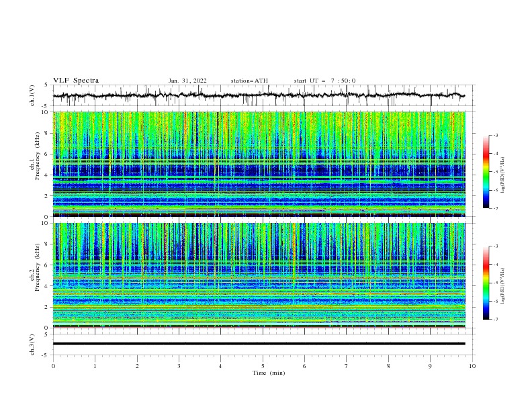Click the "ch.1(V)" axis label
This screenshot has width=532, height=411.
click(x=32, y=95)
